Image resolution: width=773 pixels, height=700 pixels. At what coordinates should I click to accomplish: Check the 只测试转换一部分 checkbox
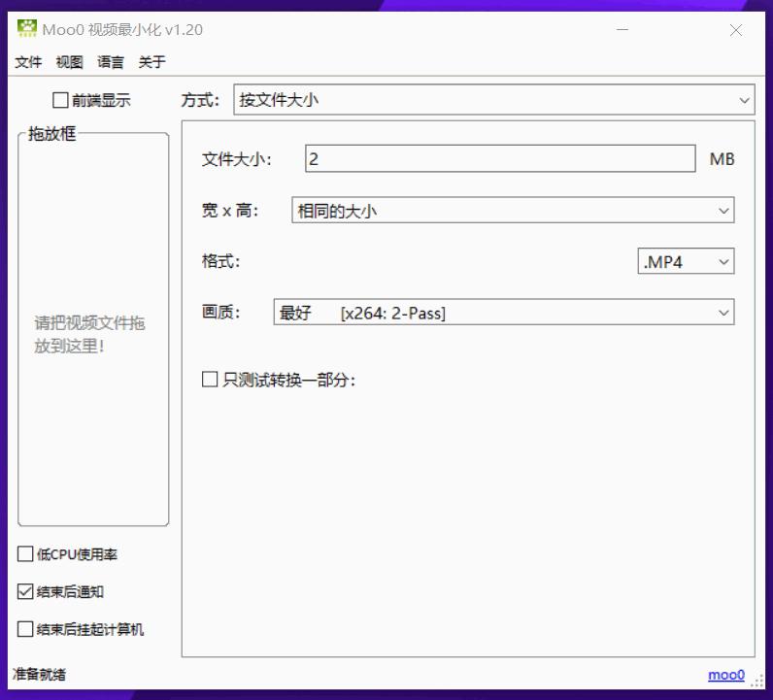[x=210, y=380]
